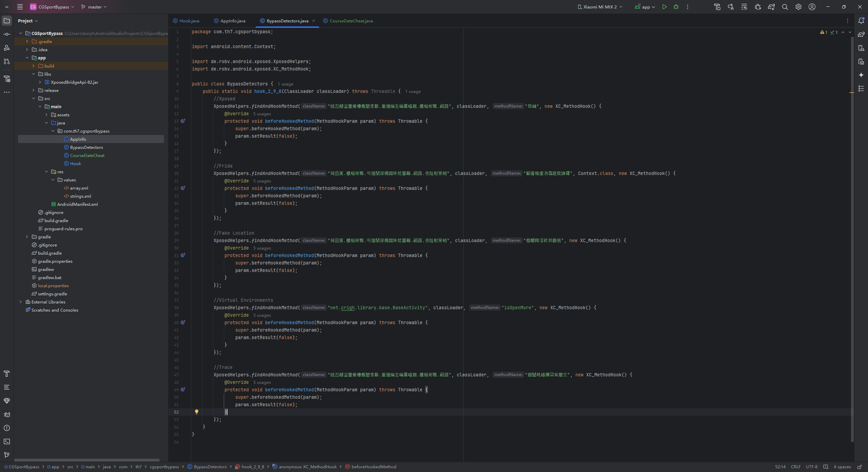Sync project with Gradle files
The image size is (868, 472).
point(771,7)
